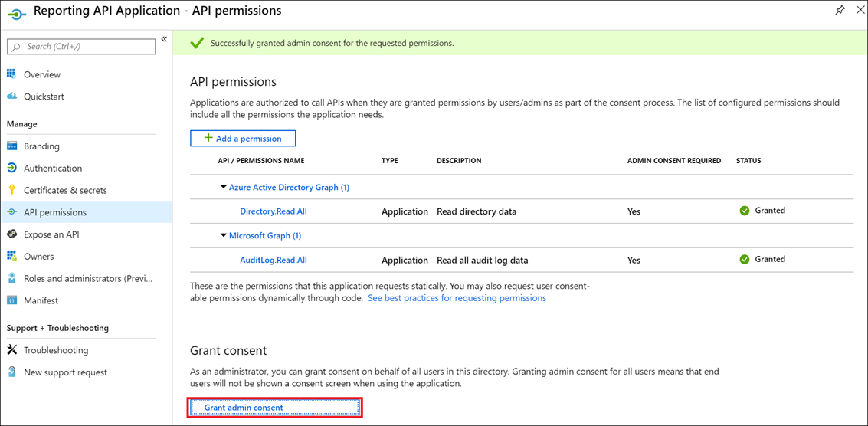Click the API permissions icon in sidebar
This screenshot has width=868, height=426.
[x=11, y=212]
